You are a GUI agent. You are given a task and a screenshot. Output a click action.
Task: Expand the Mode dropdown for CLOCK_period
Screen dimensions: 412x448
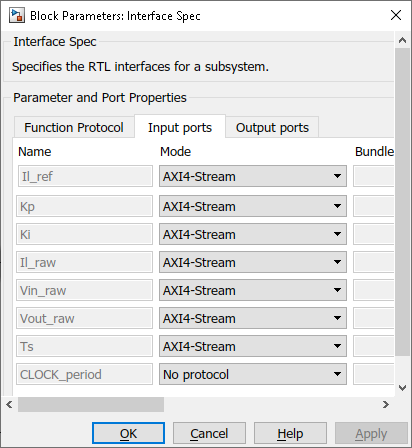point(253,374)
